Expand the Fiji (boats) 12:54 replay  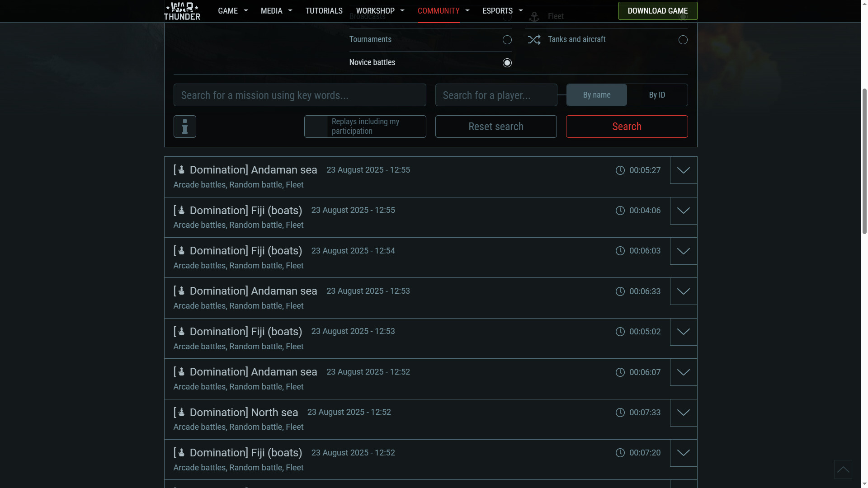pos(683,251)
